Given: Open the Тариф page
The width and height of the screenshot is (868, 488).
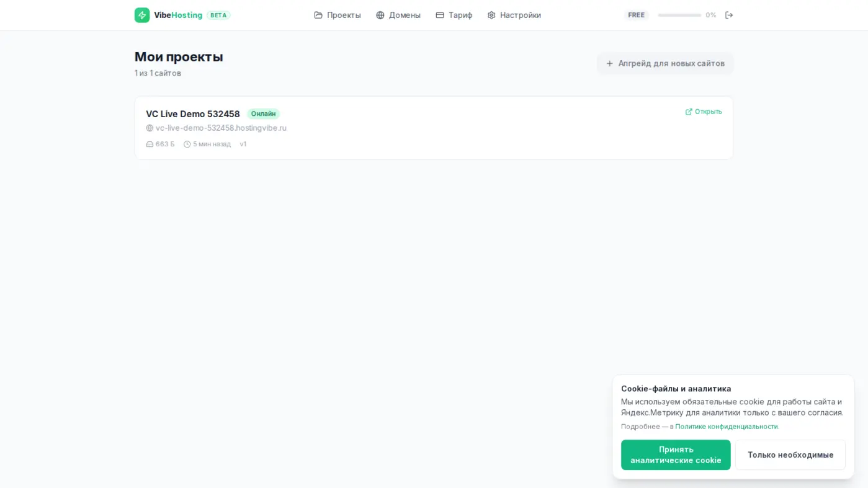Looking at the screenshot, I should (x=454, y=15).
